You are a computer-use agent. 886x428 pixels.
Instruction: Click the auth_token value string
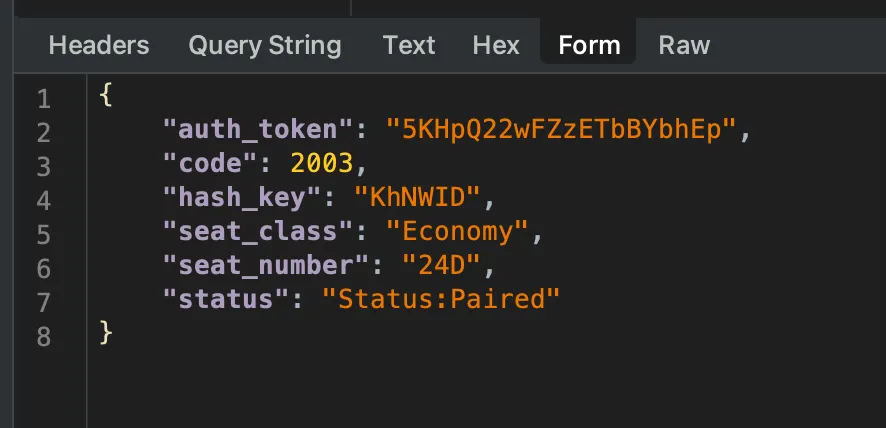click(560, 129)
